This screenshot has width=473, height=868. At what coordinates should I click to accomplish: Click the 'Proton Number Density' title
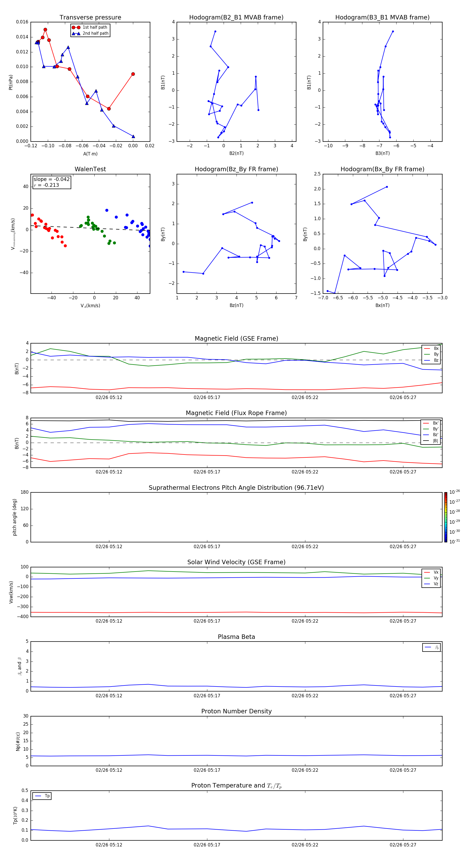coord(236,711)
